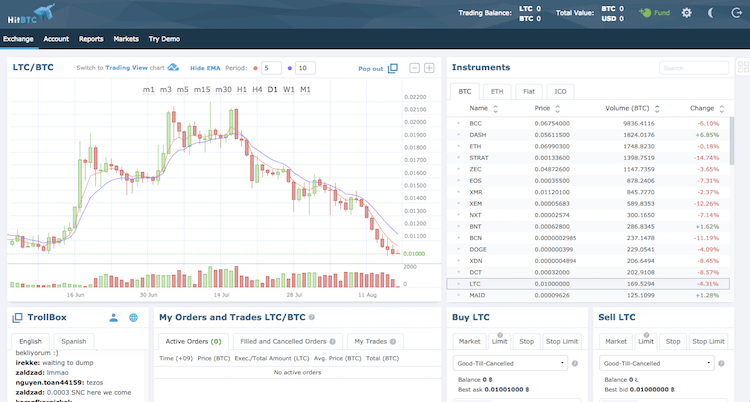Set chart timeframe to W1
750x402 pixels.
point(288,89)
